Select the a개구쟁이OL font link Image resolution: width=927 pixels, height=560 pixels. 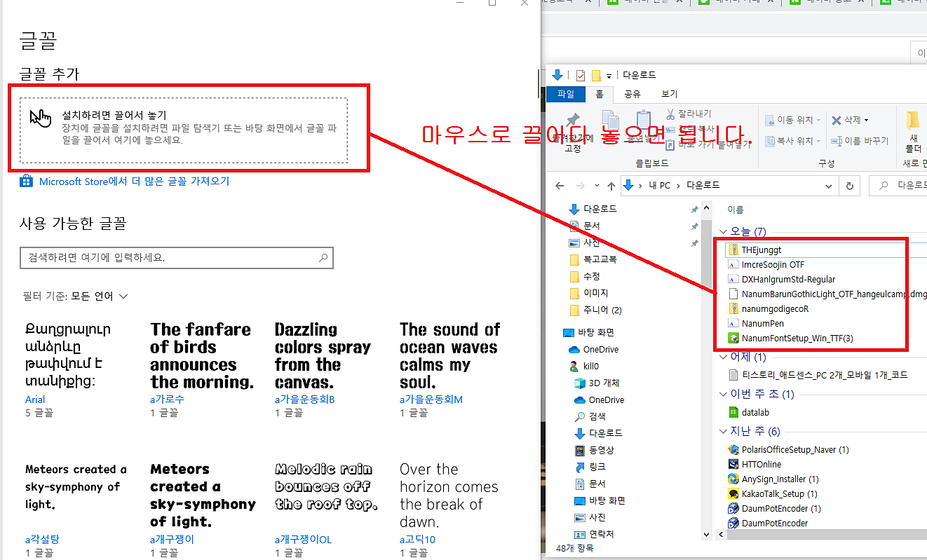(x=303, y=540)
